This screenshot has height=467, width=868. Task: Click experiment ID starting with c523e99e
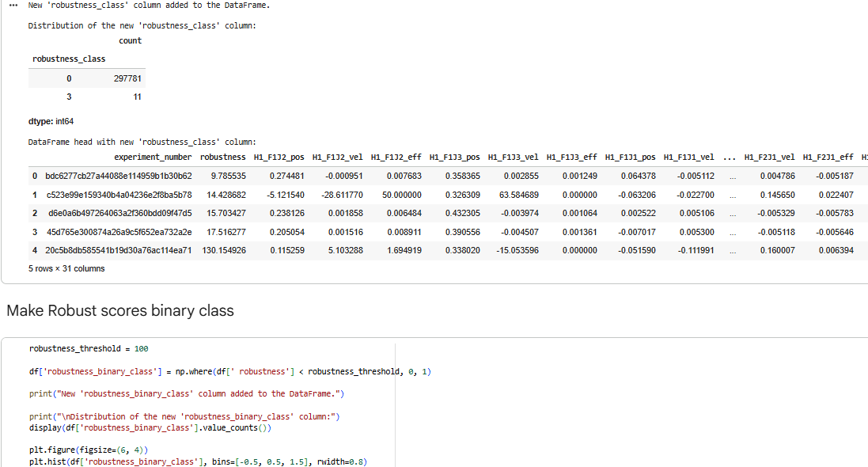click(x=119, y=194)
